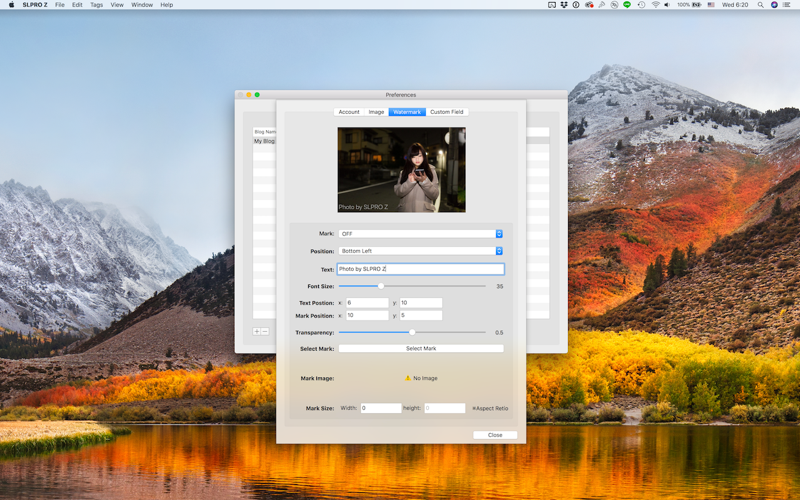Screen dimensions: 800x500
Task: Click the Mark Position y field
Action: 421,315
